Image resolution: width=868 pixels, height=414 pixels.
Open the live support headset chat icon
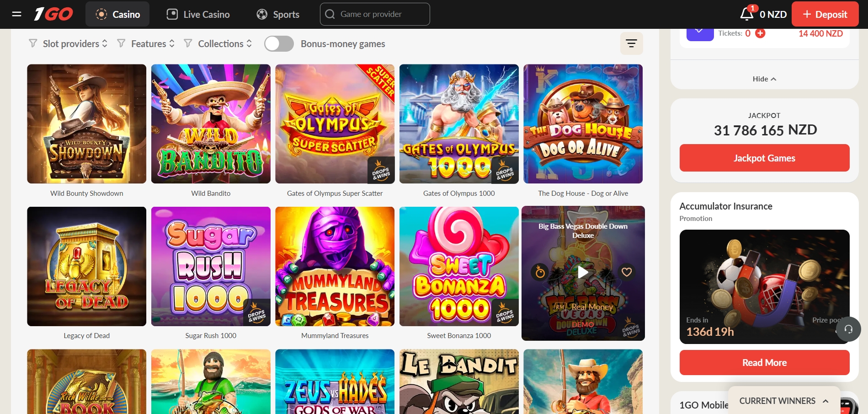[x=848, y=329]
